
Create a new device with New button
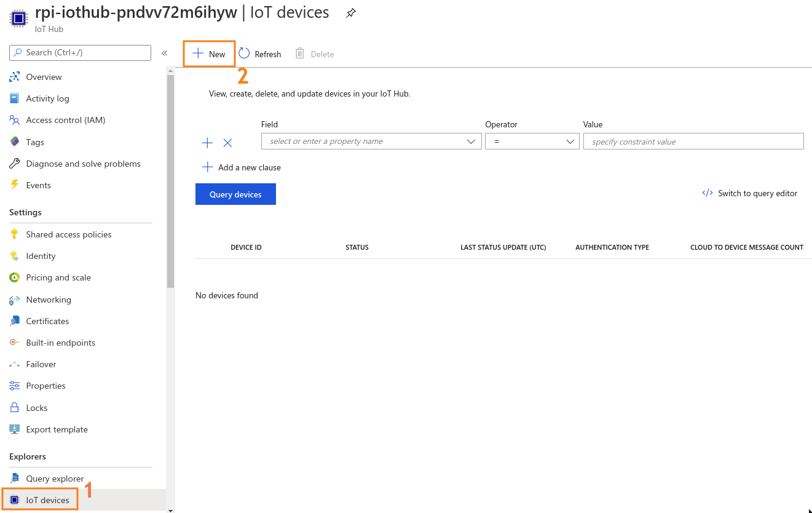tap(209, 54)
